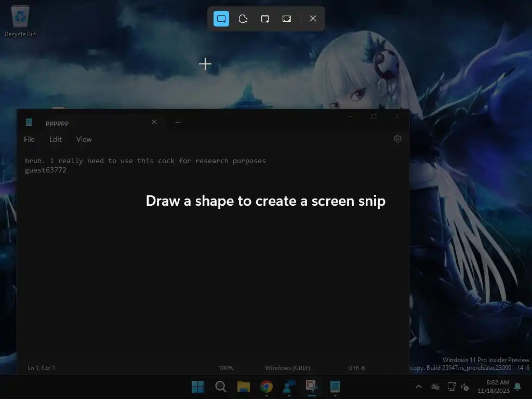
Task: Click the muted volume tray icon
Action: click(x=465, y=387)
